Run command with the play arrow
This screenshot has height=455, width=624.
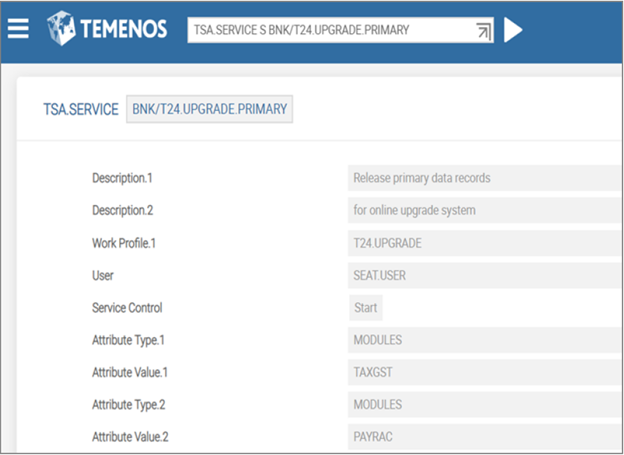tap(513, 30)
